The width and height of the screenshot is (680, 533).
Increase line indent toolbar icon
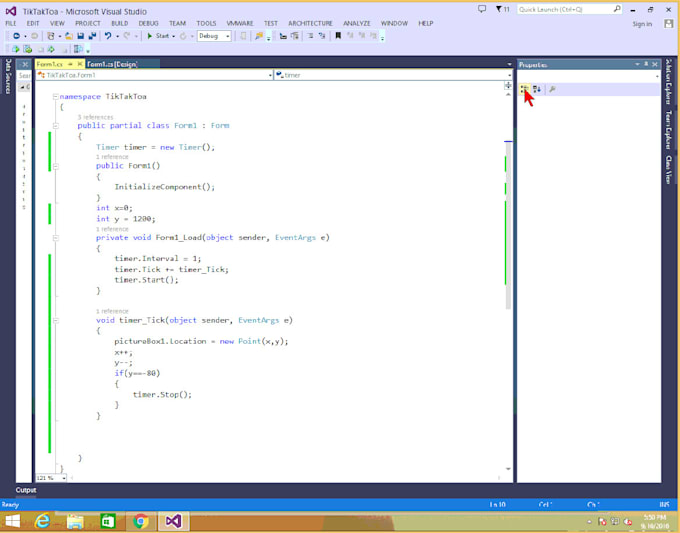tap(322, 36)
